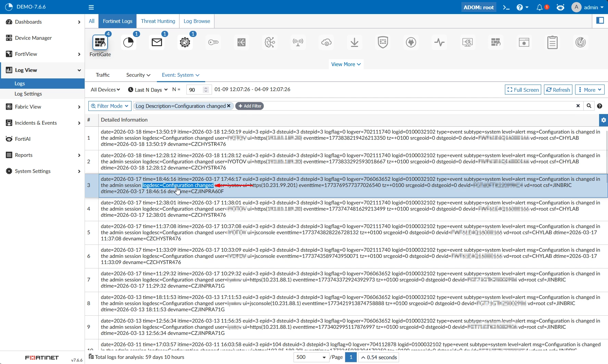
Task: Select the wireless antenna device icon
Action: tap(298, 42)
